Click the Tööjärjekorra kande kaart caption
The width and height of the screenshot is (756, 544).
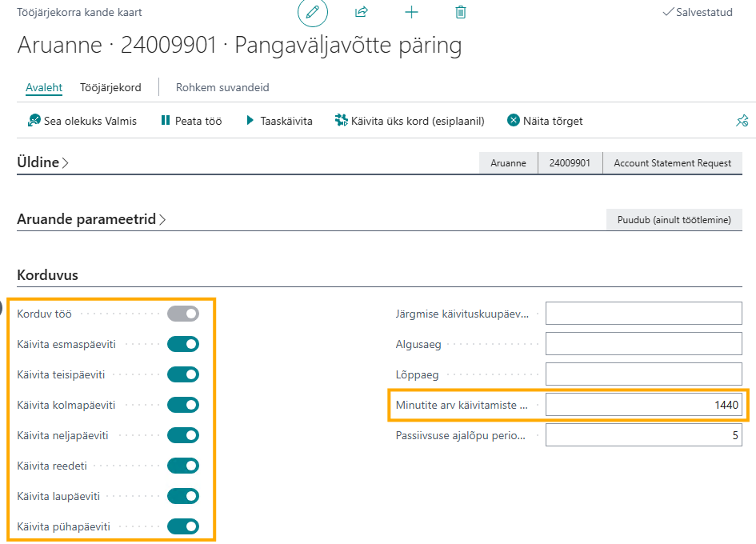point(79,12)
